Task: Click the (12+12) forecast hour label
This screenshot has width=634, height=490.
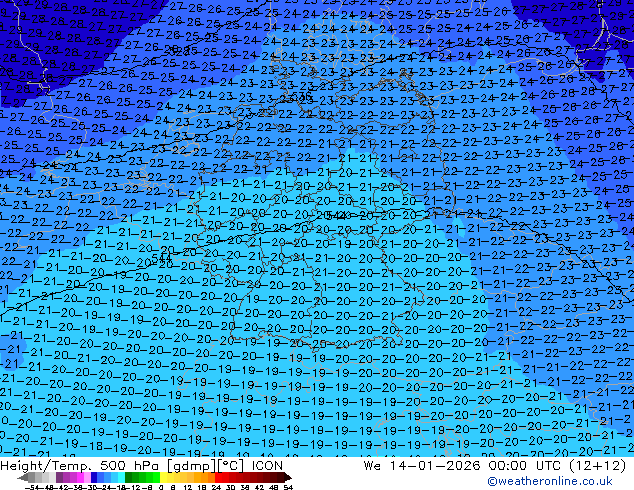Action: [x=598, y=466]
